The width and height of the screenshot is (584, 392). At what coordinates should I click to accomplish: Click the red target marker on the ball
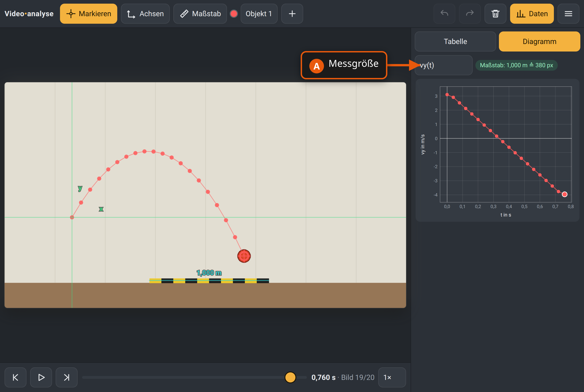click(x=244, y=256)
